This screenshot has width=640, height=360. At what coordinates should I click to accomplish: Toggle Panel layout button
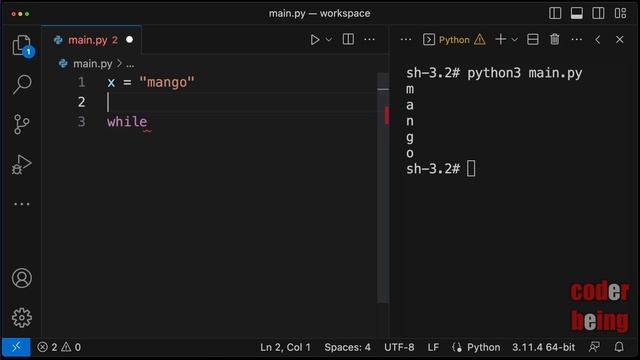point(576,13)
